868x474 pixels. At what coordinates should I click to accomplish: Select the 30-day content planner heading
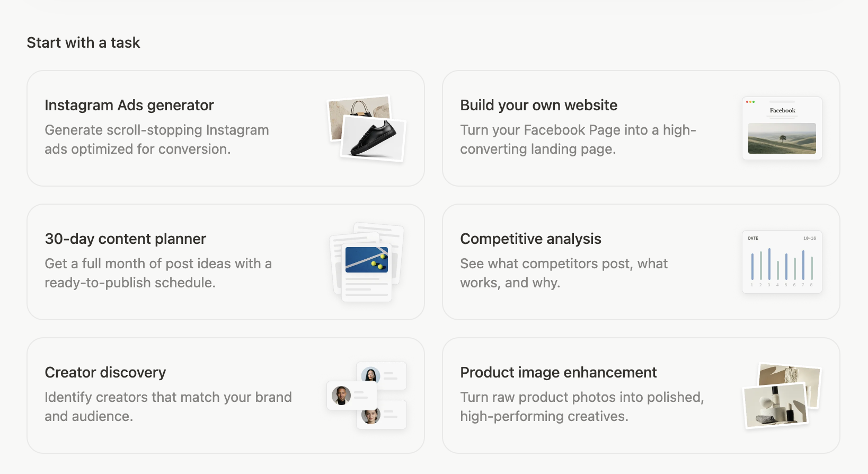(125, 239)
